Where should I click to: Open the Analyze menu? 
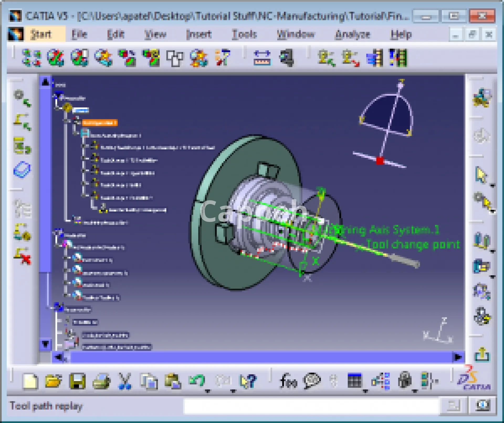pos(352,34)
